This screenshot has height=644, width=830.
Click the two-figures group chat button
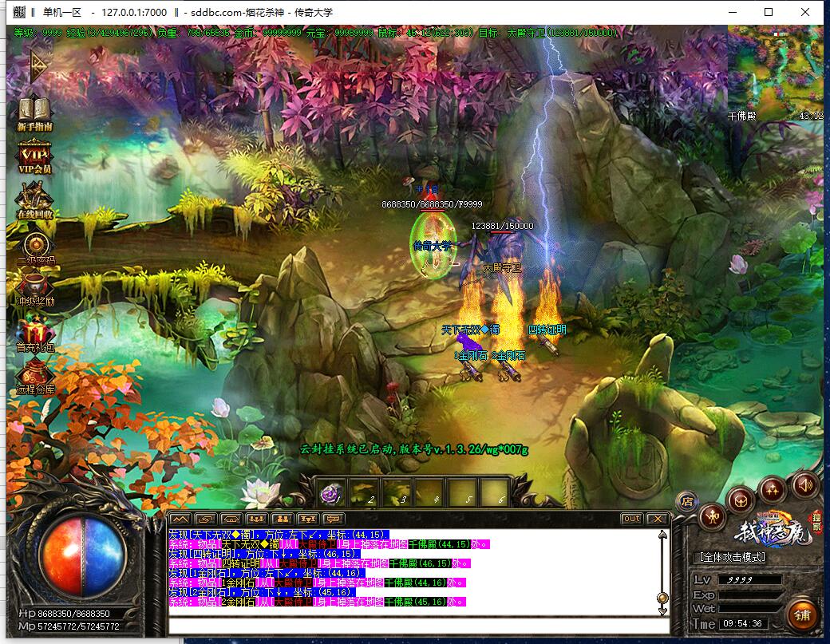click(283, 520)
